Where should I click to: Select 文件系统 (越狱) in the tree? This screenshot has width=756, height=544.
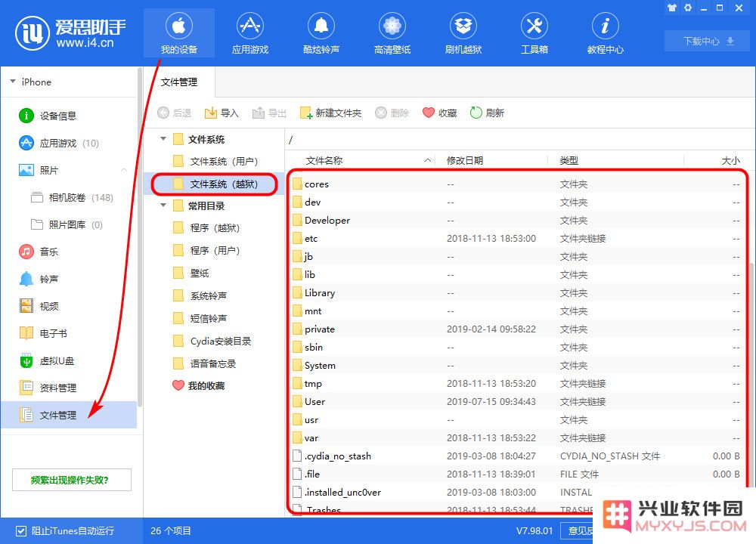click(215, 184)
